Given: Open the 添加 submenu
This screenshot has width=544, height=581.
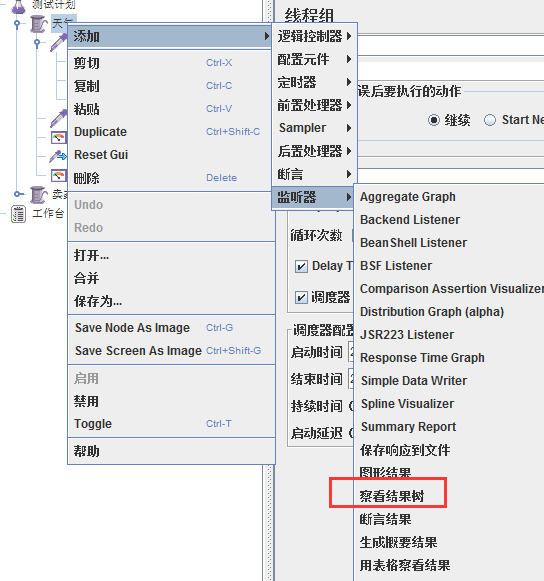Looking at the screenshot, I should point(169,36).
